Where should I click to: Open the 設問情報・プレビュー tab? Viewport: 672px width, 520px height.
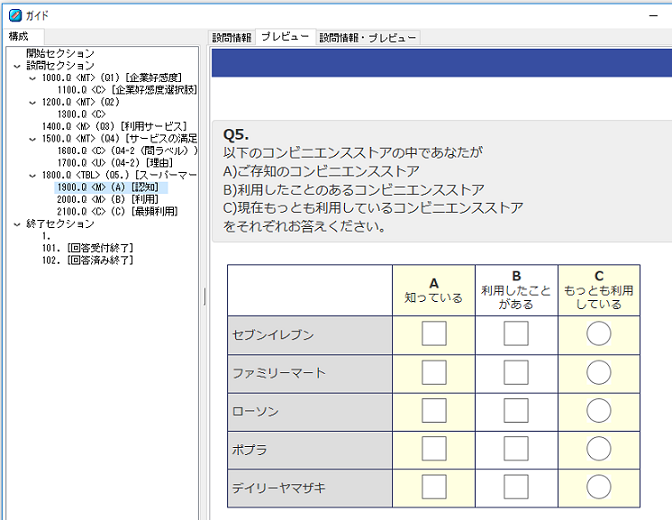coord(368,38)
